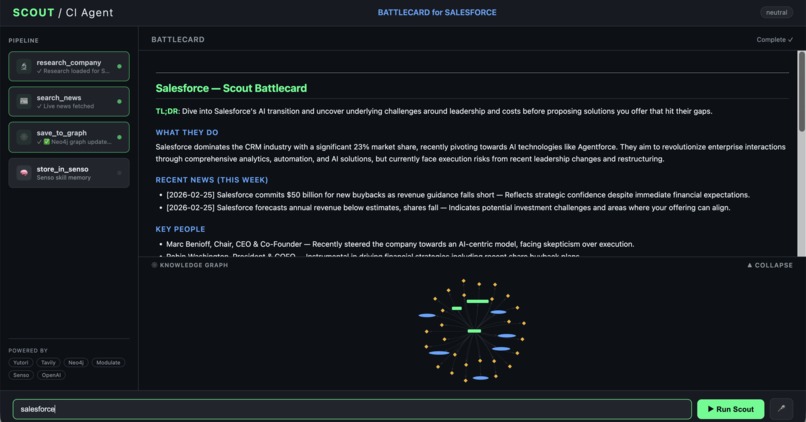Click the POWERED BY label
This screenshot has height=422, width=806.
pyautogui.click(x=28, y=351)
